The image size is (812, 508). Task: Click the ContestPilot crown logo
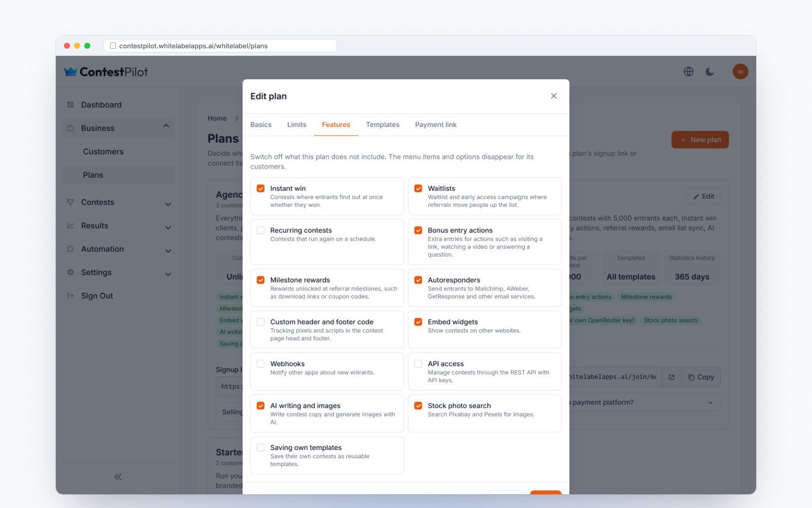point(71,72)
